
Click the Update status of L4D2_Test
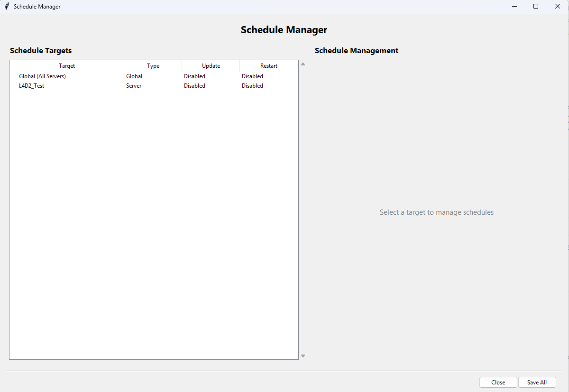[195, 86]
